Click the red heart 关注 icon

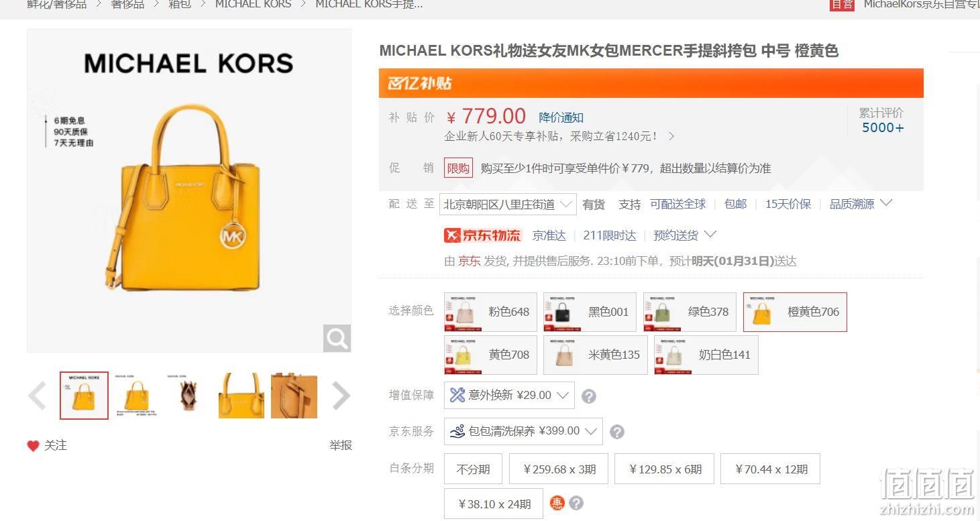pyautogui.click(x=33, y=446)
